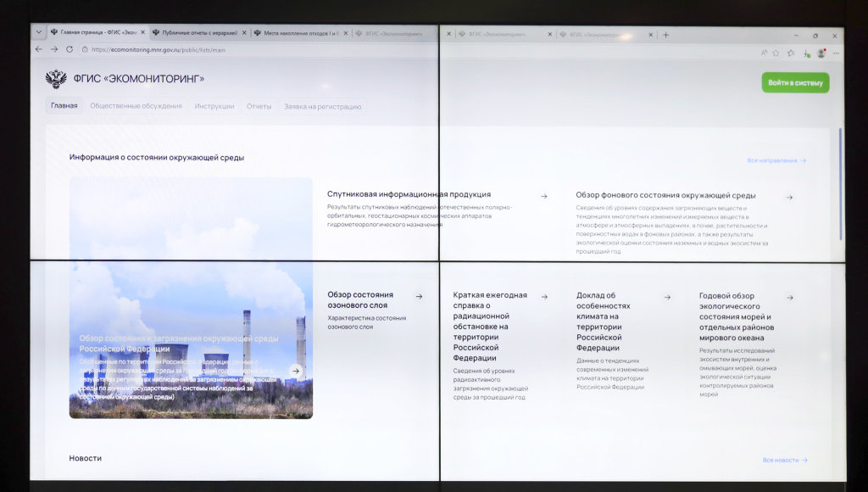Screen dimensions: 868x492
Task: Click the arrow beside Годовой обзор экологического состояния морей
Action: tap(789, 298)
